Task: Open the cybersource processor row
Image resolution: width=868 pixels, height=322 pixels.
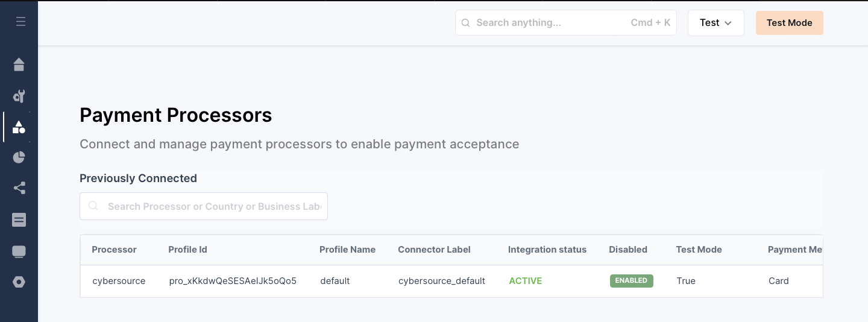Action: tap(119, 281)
